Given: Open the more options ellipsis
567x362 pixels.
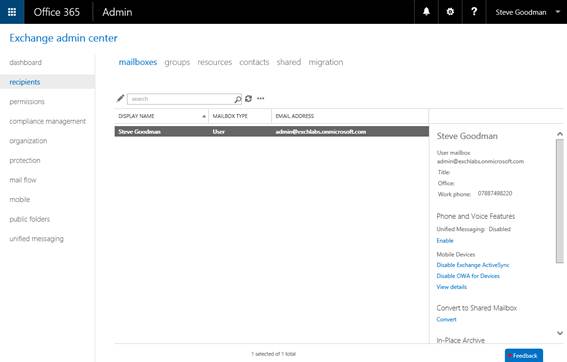Looking at the screenshot, I should (x=260, y=98).
